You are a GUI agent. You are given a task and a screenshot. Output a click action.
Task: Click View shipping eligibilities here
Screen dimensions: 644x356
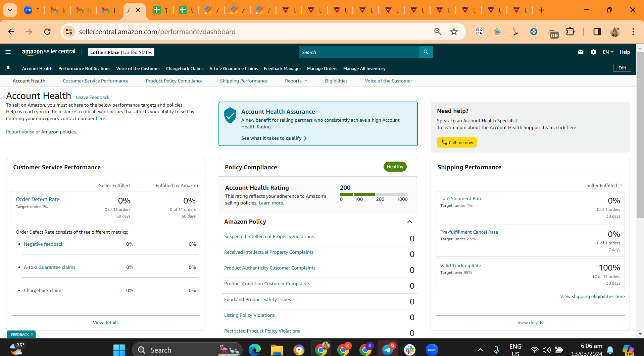[x=592, y=296]
